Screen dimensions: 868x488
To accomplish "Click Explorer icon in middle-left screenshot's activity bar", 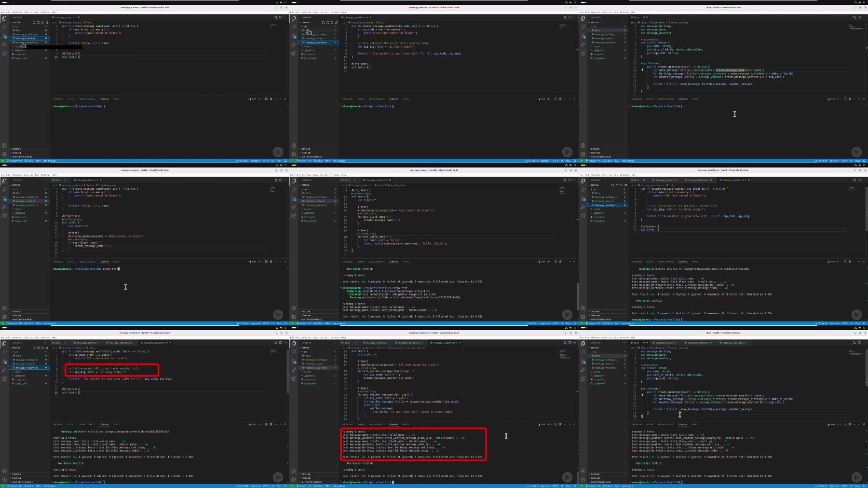I will click(4, 181).
